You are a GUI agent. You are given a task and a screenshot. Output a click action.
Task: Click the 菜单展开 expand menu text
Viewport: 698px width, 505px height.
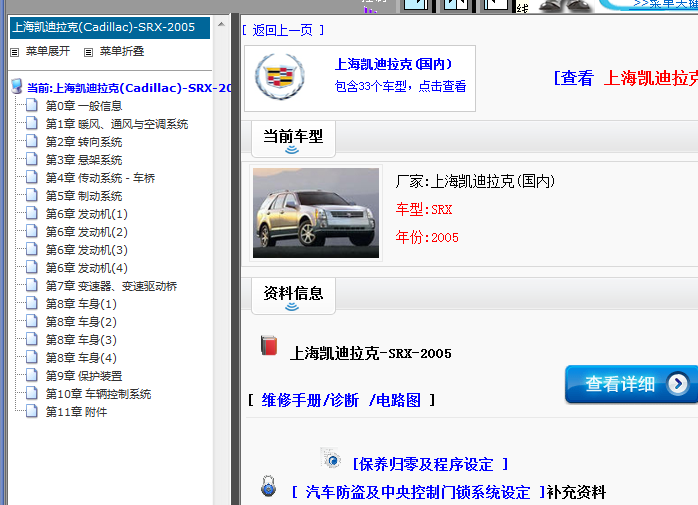tap(48, 51)
